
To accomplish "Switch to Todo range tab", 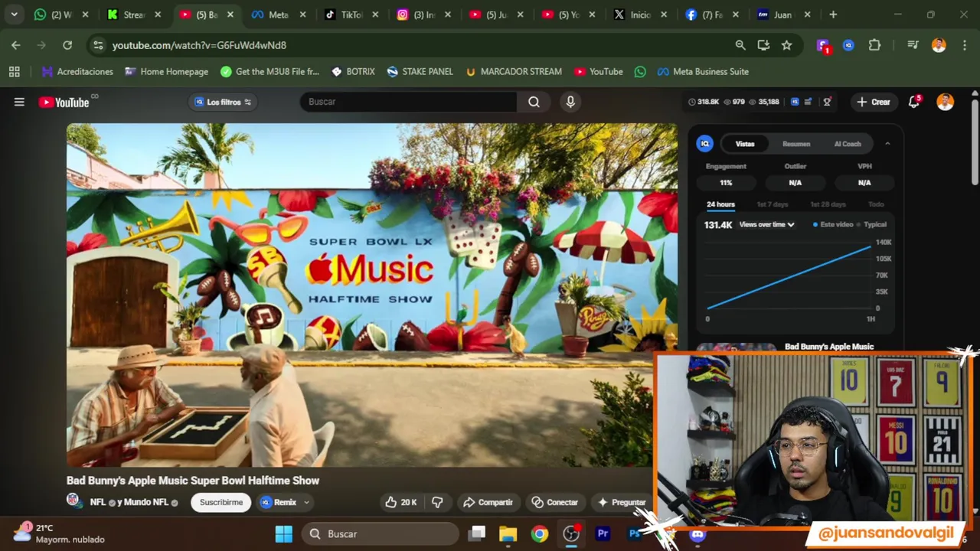I will point(876,204).
